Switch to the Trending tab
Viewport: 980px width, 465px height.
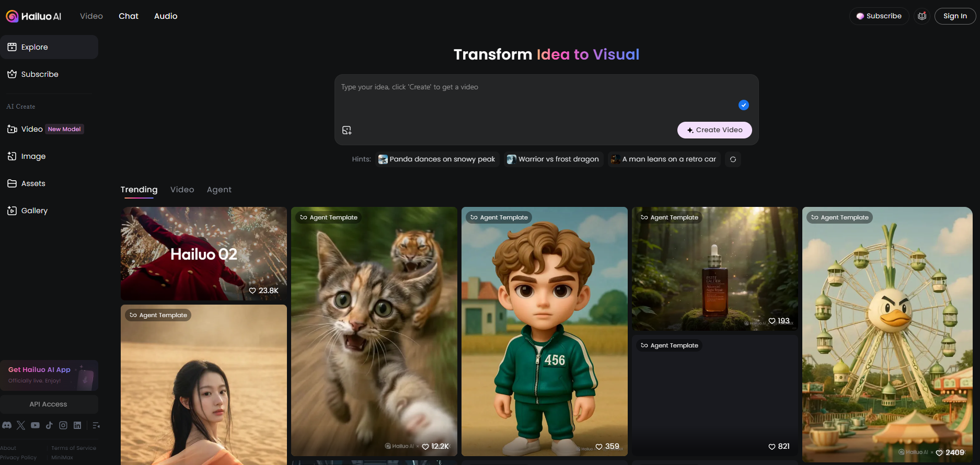tap(139, 190)
